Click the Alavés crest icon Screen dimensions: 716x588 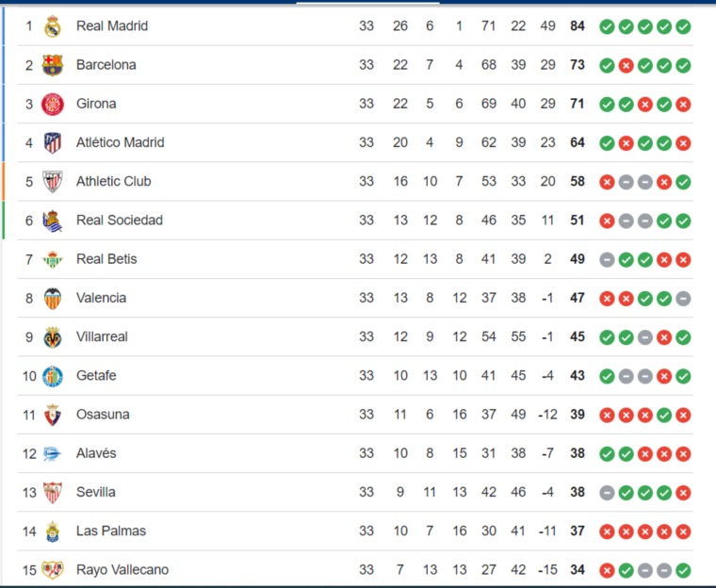[x=52, y=453]
